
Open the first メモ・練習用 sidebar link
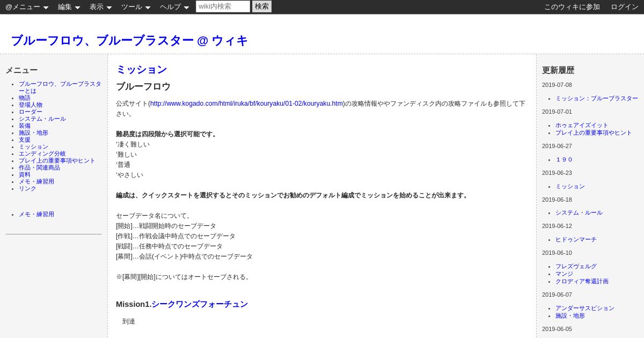36,182
